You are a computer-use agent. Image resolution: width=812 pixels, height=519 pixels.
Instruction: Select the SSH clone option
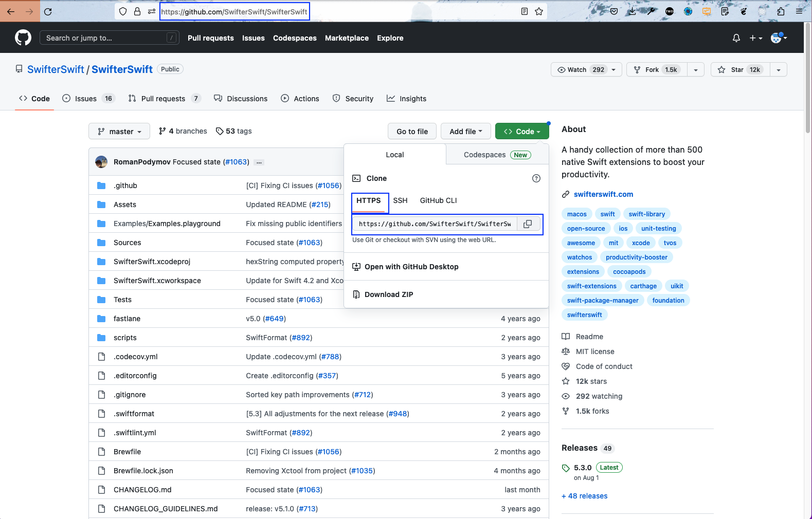pyautogui.click(x=400, y=200)
